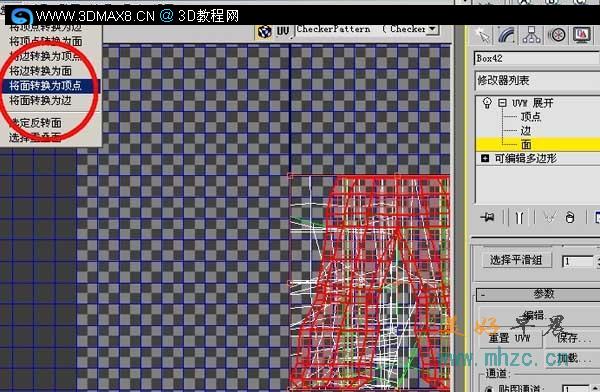Choose 将面转换为边 menu entry
The height and width of the screenshot is (392, 600).
[40, 100]
